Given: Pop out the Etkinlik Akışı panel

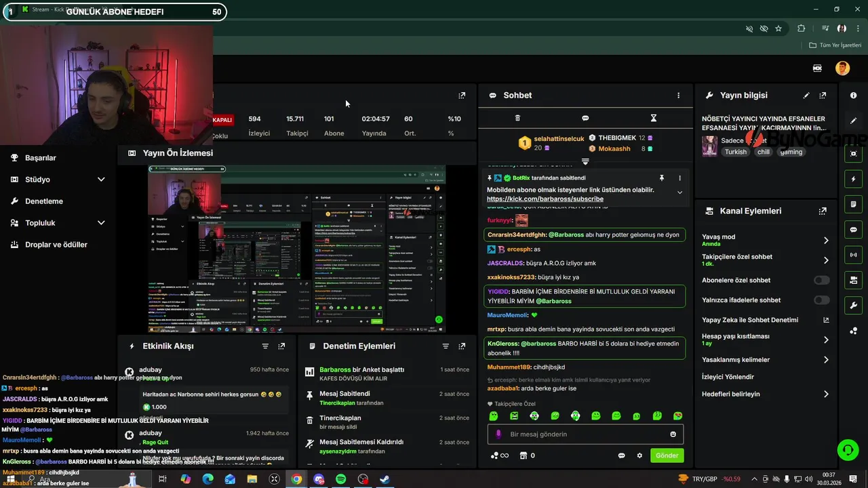Looking at the screenshot, I should coord(281,346).
